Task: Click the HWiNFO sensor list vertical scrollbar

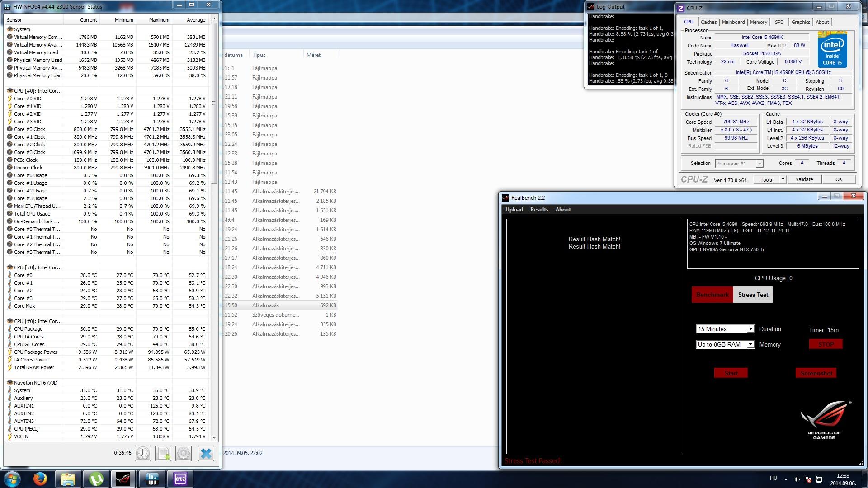Action: (214, 104)
